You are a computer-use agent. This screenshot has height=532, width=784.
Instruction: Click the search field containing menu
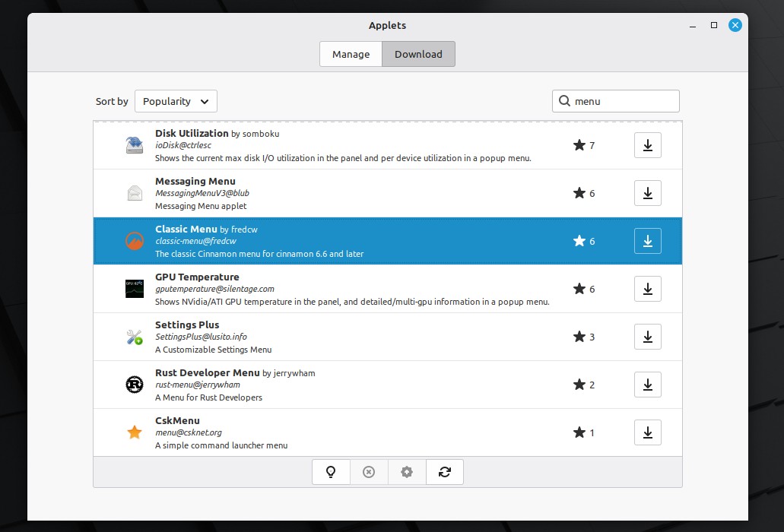(x=622, y=101)
